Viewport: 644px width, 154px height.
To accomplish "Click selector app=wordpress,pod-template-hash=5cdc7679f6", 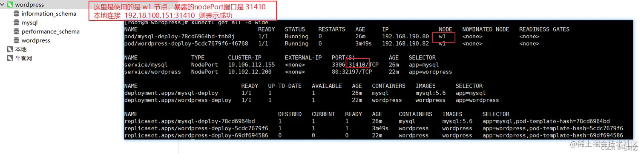I will (552, 128).
